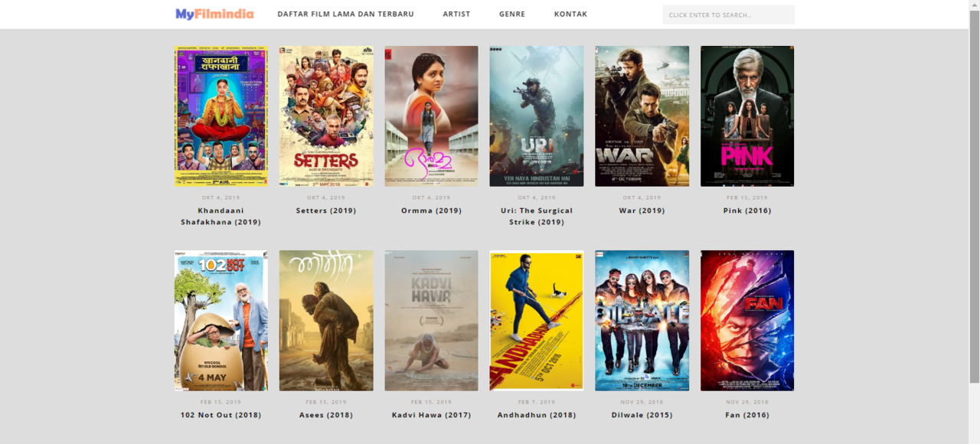Open the Fan movie poster
980x444 pixels.
pyautogui.click(x=747, y=321)
